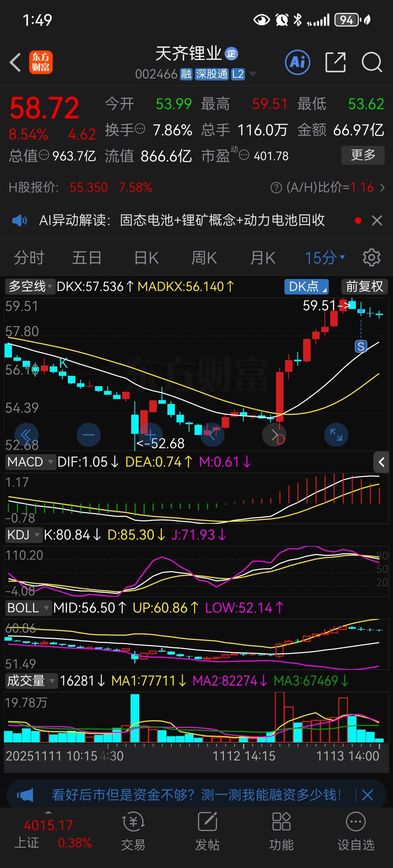Tap stock name 天齐锂业
This screenshot has height=868, width=393.
188,54
